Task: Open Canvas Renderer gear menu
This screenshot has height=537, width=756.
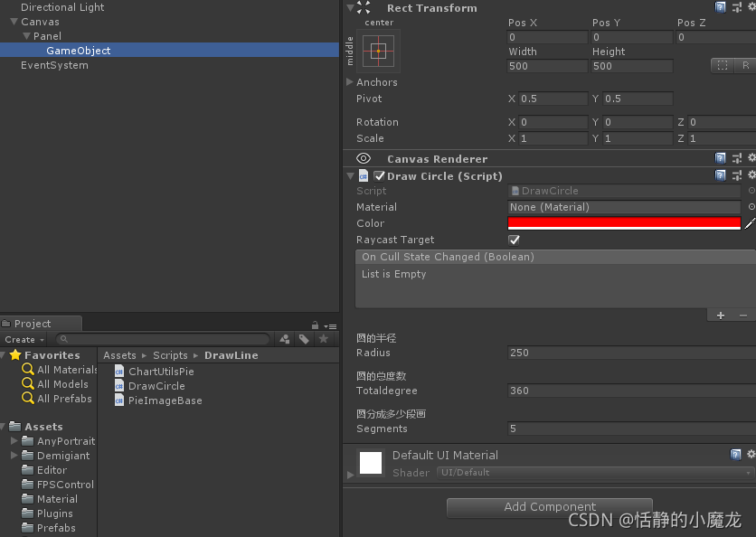Action: point(751,157)
